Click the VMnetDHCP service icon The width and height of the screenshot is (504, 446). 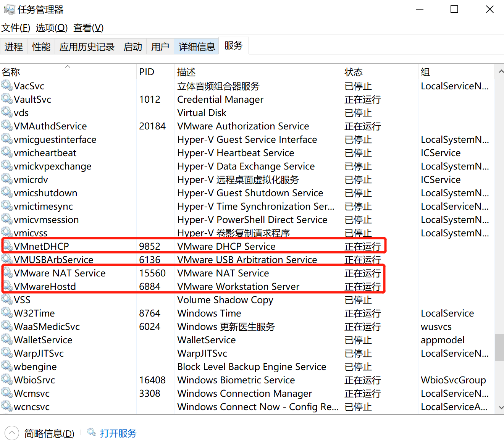tap(8, 246)
